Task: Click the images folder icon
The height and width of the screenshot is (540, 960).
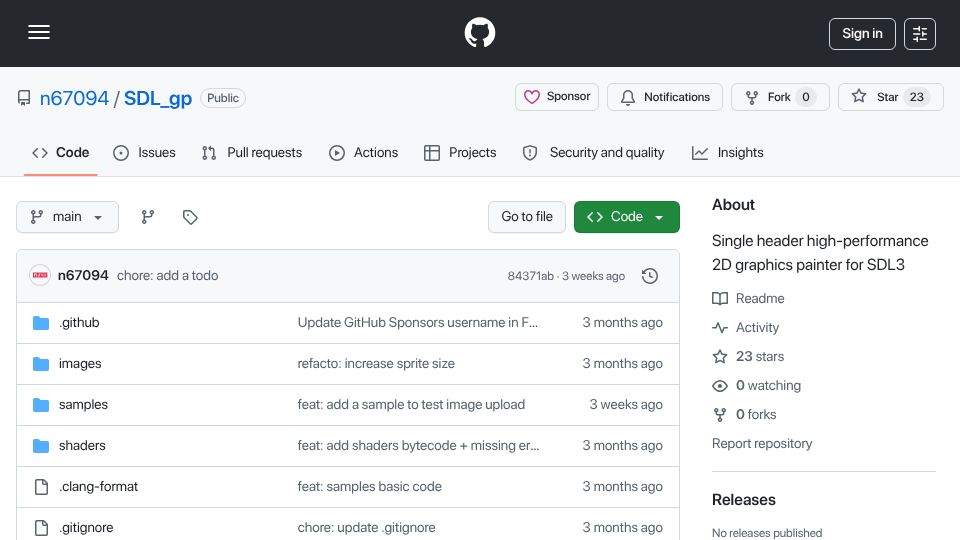Action: [x=41, y=364]
